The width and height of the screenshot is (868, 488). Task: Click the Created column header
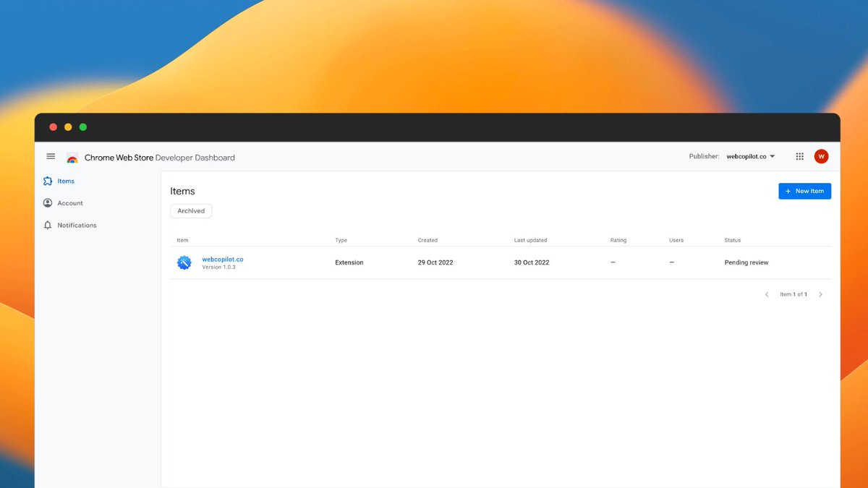coord(427,240)
